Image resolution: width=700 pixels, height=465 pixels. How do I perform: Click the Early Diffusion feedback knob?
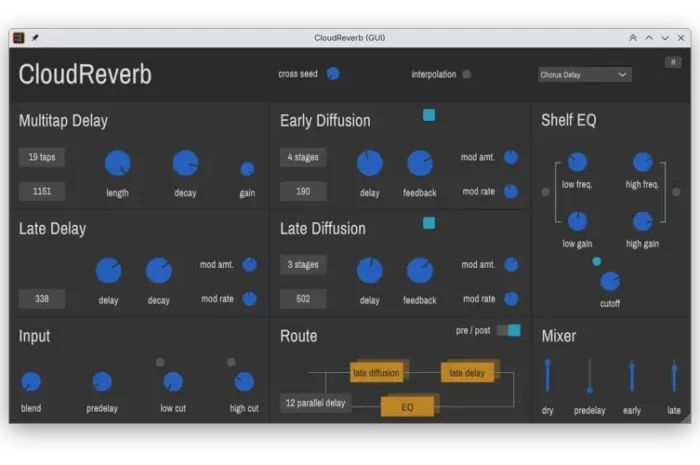pyautogui.click(x=420, y=163)
